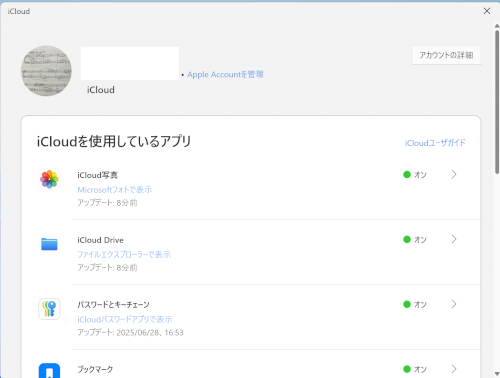The width and height of the screenshot is (500, 378).
Task: Expand ブックマーク settings chevron
Action: click(x=454, y=369)
